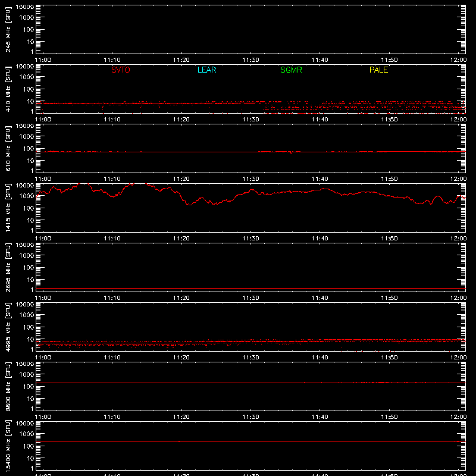Click the 11:20 tick label under 4995 MHz panel
The width and height of the screenshot is (476, 476).
click(x=181, y=358)
